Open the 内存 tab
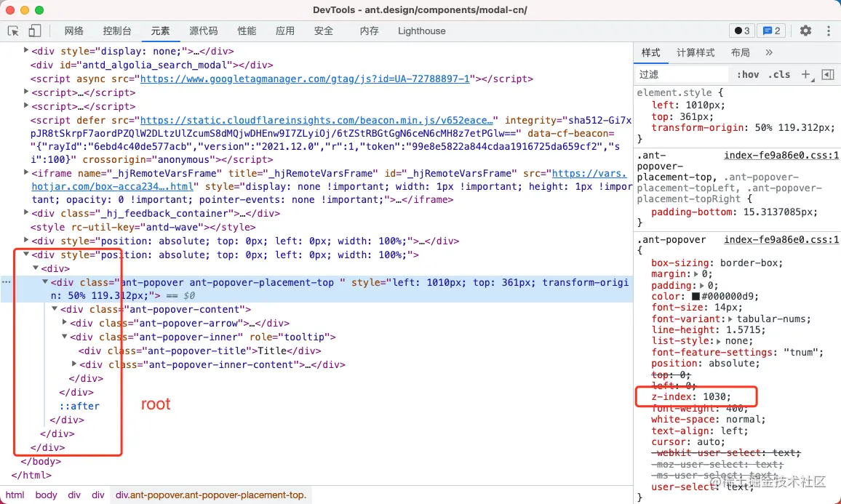The height and width of the screenshot is (504, 841). coord(369,31)
